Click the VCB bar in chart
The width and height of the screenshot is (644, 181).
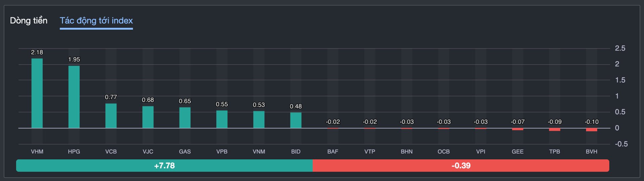111,116
